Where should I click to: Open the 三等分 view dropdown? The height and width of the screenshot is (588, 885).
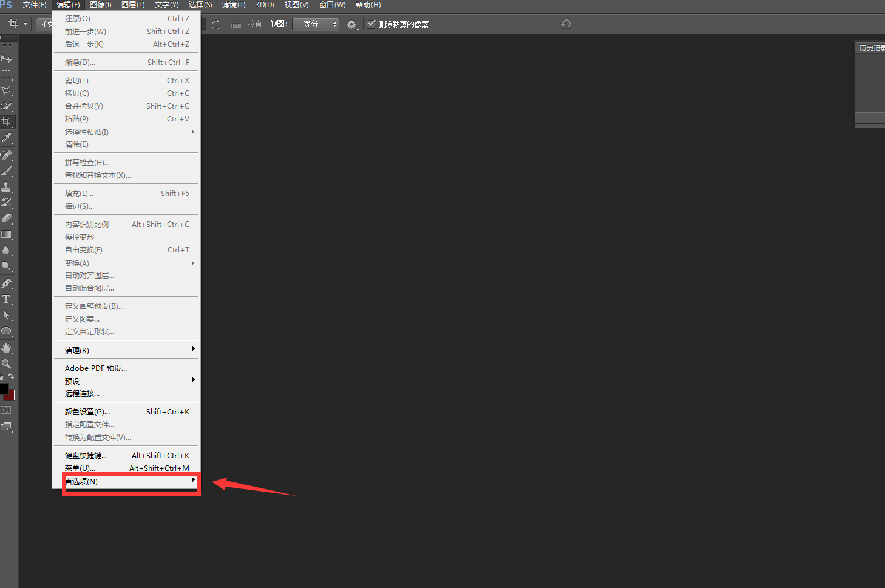point(316,24)
